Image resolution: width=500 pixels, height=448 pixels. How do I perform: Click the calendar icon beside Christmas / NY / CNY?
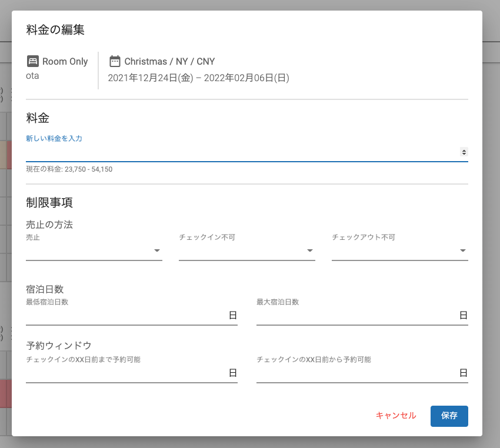click(x=115, y=61)
